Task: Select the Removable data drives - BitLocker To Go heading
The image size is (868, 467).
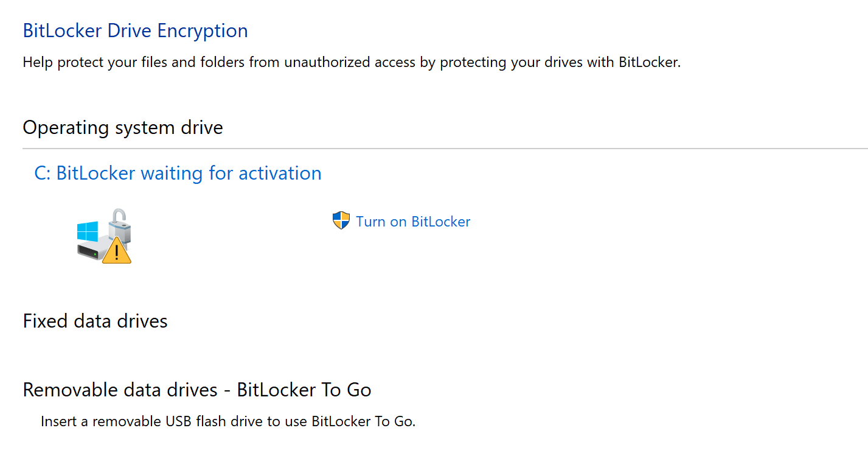Action: pos(196,390)
